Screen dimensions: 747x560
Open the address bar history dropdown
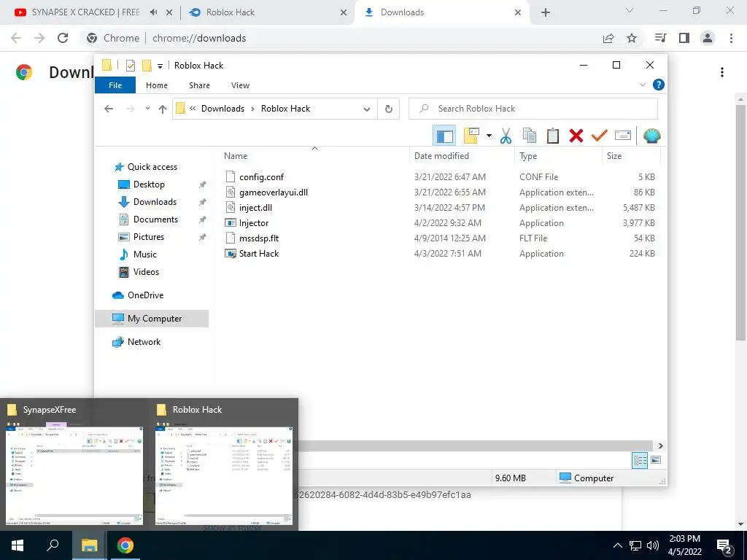pyautogui.click(x=366, y=109)
